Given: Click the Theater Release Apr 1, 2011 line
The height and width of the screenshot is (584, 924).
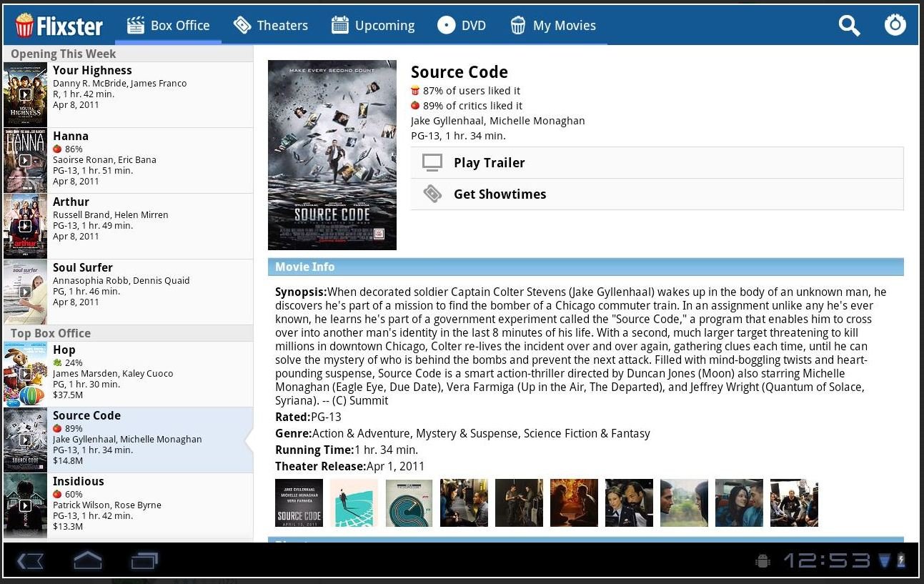Looking at the screenshot, I should coord(350,467).
